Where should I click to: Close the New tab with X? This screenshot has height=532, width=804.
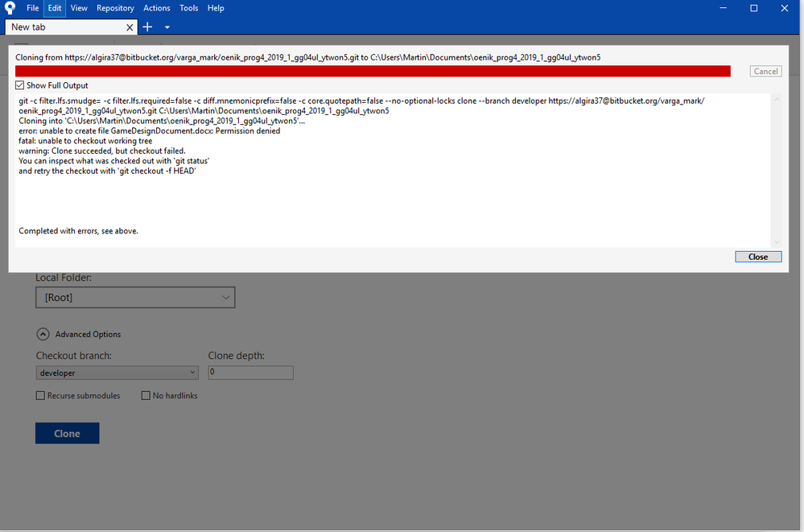point(130,27)
